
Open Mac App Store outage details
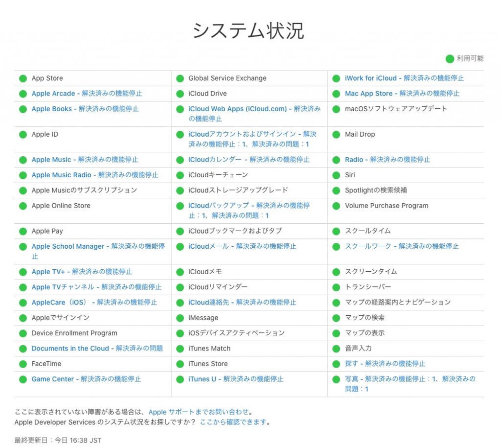[x=402, y=94]
